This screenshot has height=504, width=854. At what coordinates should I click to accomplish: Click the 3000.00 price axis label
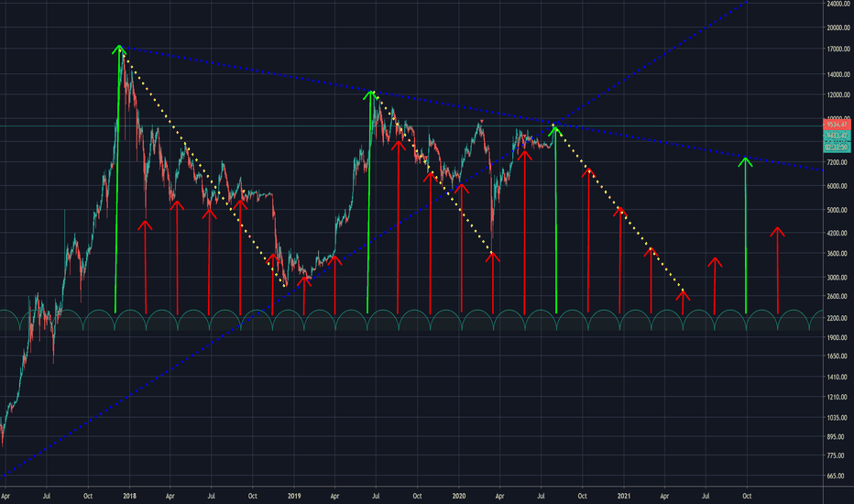tap(839, 278)
